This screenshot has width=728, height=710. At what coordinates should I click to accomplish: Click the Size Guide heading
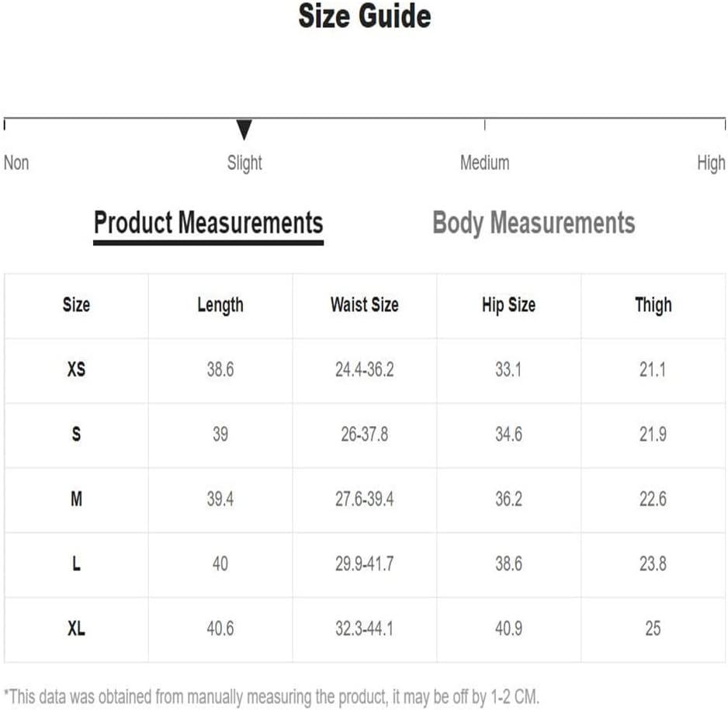[x=365, y=16]
